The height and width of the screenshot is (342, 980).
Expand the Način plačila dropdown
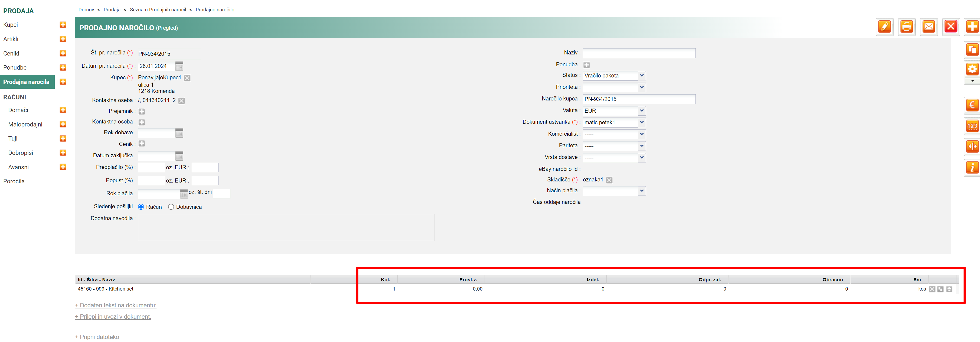pos(641,191)
